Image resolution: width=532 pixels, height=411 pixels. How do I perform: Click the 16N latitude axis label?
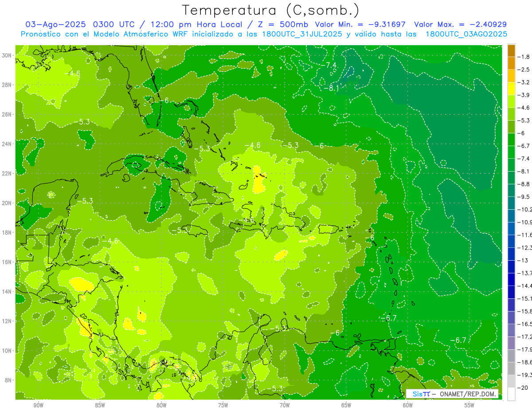7,262
